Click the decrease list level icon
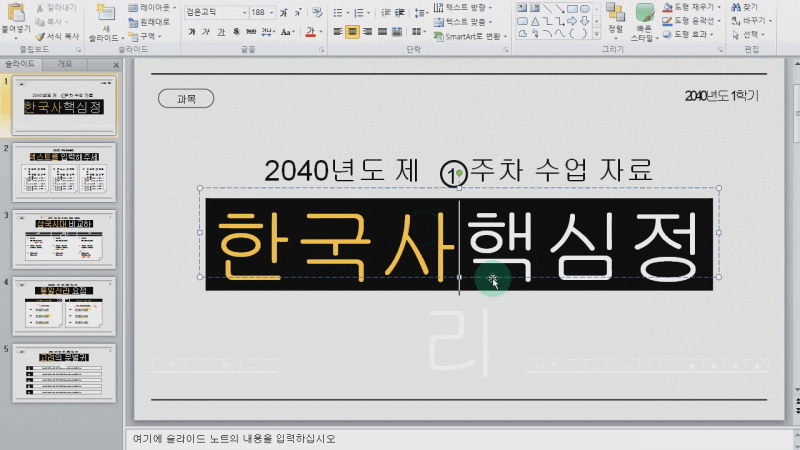 tap(386, 12)
